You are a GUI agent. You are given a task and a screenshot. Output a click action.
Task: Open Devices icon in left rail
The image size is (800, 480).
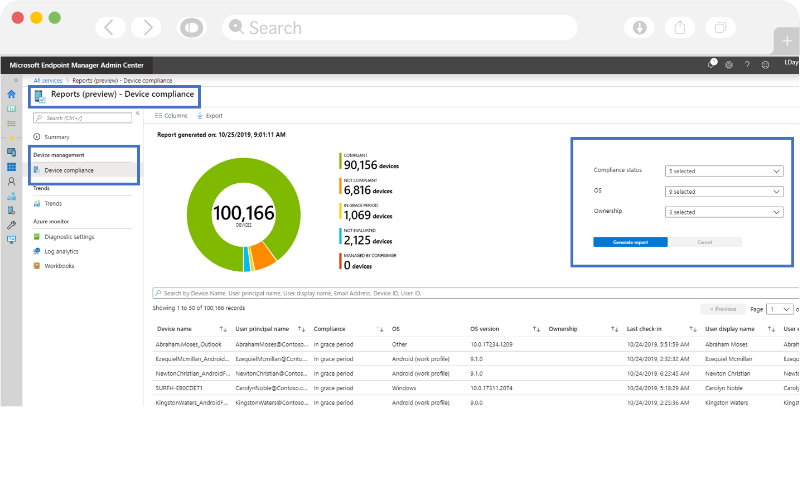click(x=11, y=152)
